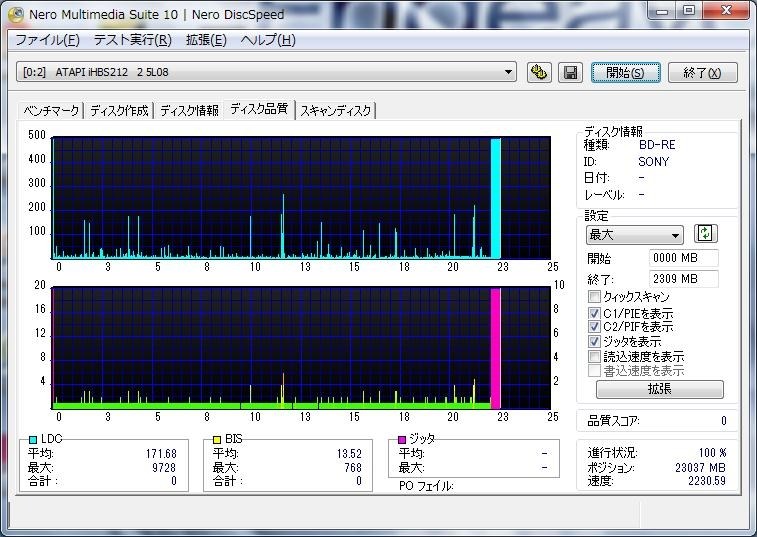Image resolution: width=757 pixels, height=537 pixels.
Task: Click the 開始(S) button
Action: click(x=625, y=73)
